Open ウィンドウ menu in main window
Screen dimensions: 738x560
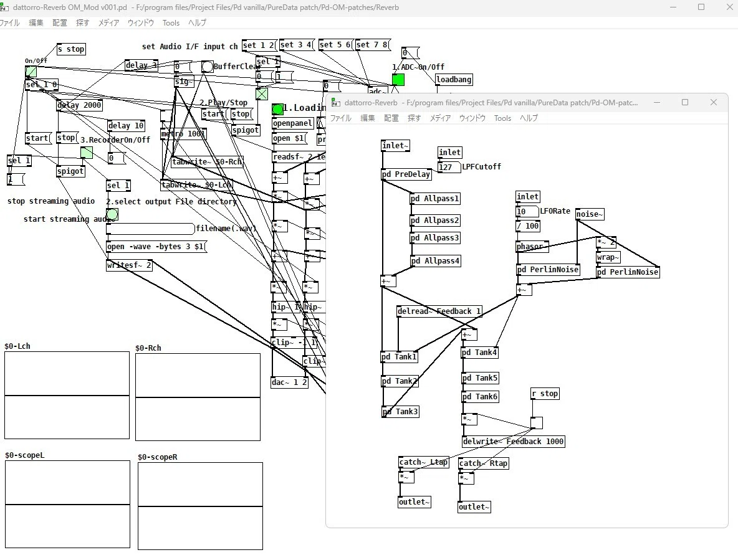tap(141, 22)
